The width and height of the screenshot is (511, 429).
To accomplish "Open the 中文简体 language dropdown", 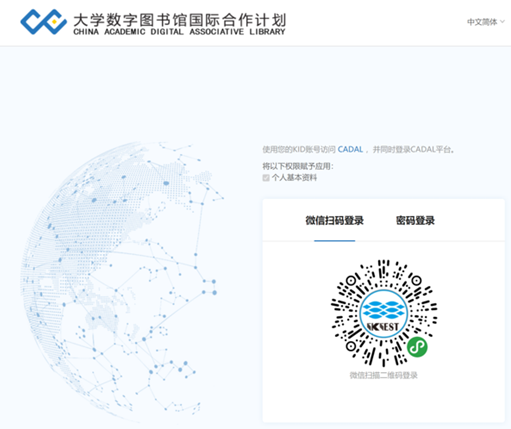I will (x=486, y=22).
